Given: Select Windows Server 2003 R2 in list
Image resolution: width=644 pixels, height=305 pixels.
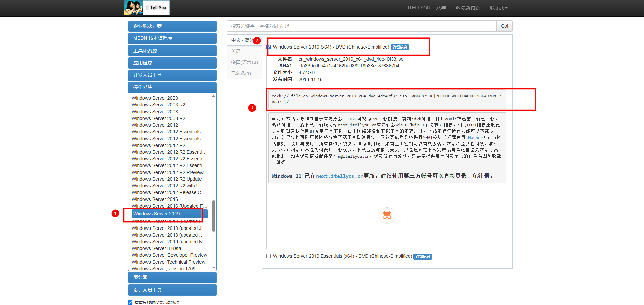Looking at the screenshot, I should point(158,105).
